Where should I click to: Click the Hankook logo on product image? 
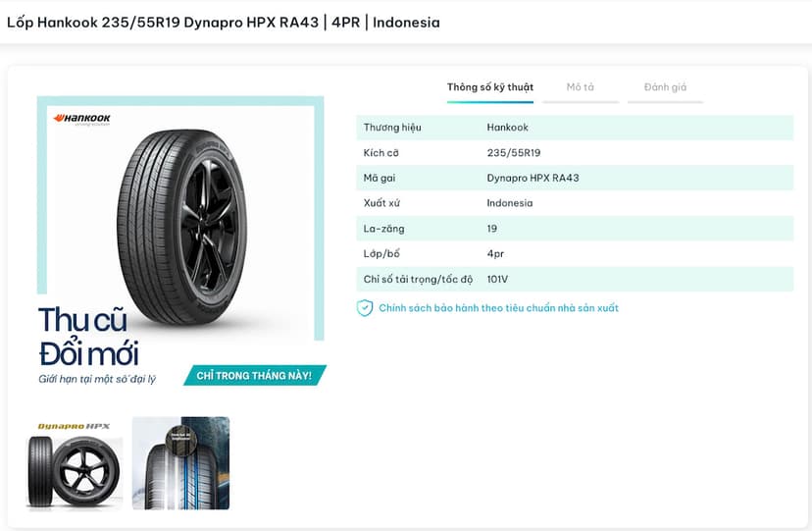81,119
